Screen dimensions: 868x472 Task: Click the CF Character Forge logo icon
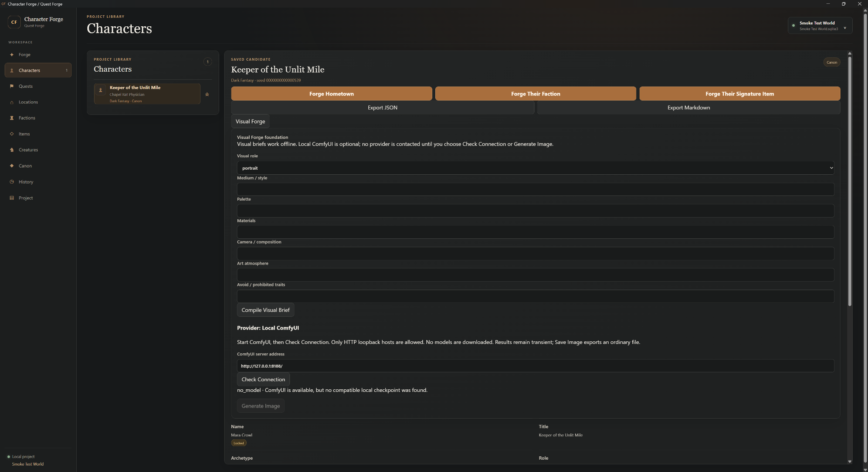coord(14,22)
